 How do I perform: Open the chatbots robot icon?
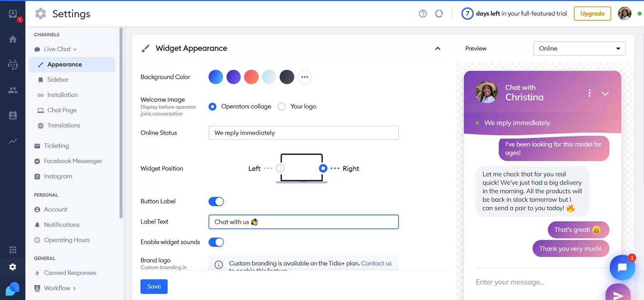click(13, 65)
